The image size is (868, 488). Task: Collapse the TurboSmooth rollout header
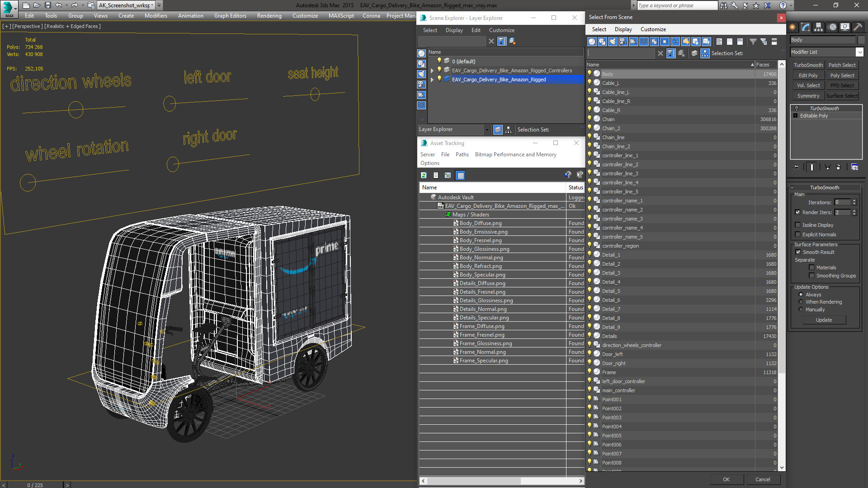[x=825, y=188]
